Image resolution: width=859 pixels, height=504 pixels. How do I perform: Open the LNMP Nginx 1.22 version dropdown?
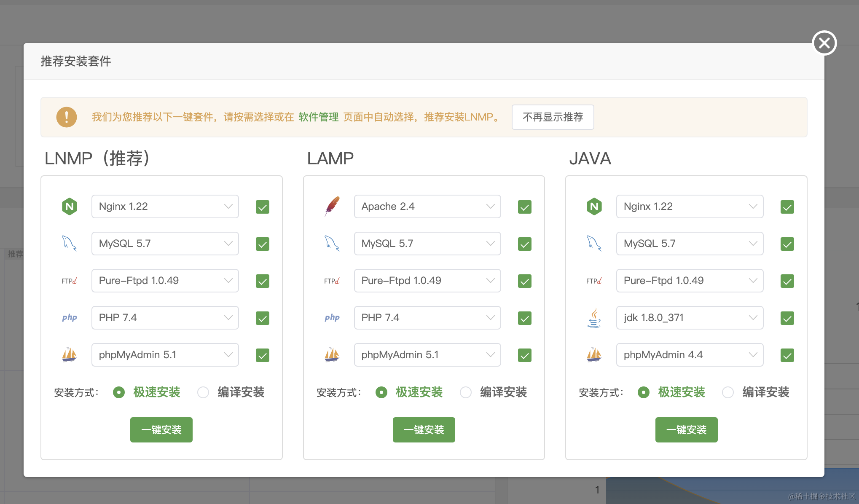click(x=165, y=206)
